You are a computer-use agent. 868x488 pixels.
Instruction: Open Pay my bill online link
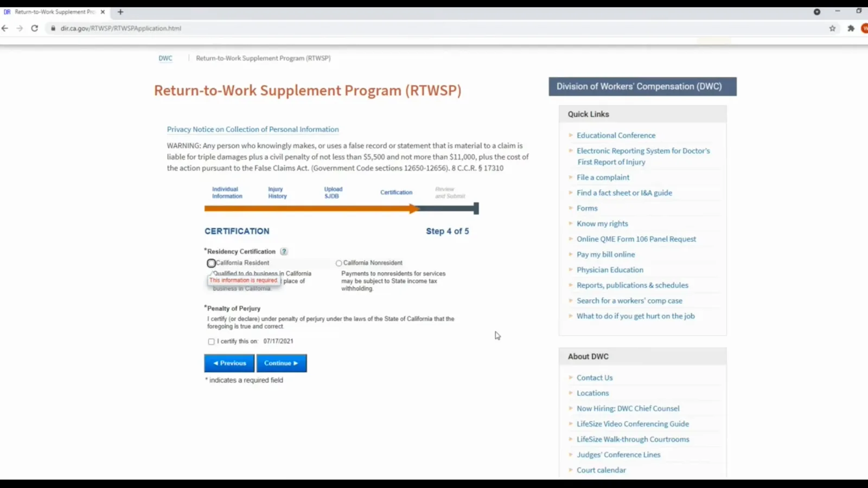point(605,254)
